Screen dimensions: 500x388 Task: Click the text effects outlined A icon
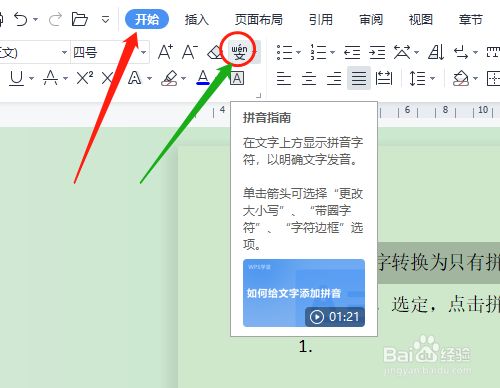(135, 78)
